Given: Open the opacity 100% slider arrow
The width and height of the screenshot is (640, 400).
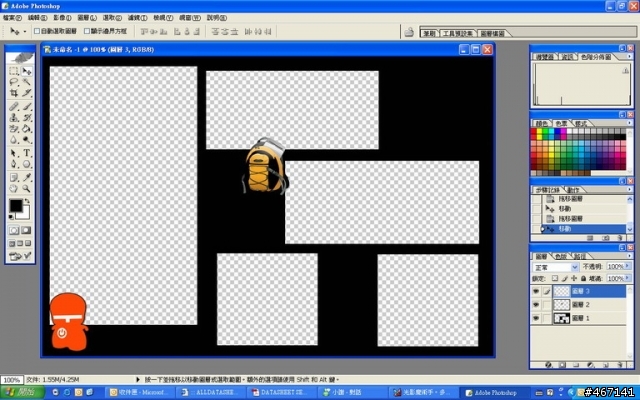Looking at the screenshot, I should click(628, 267).
